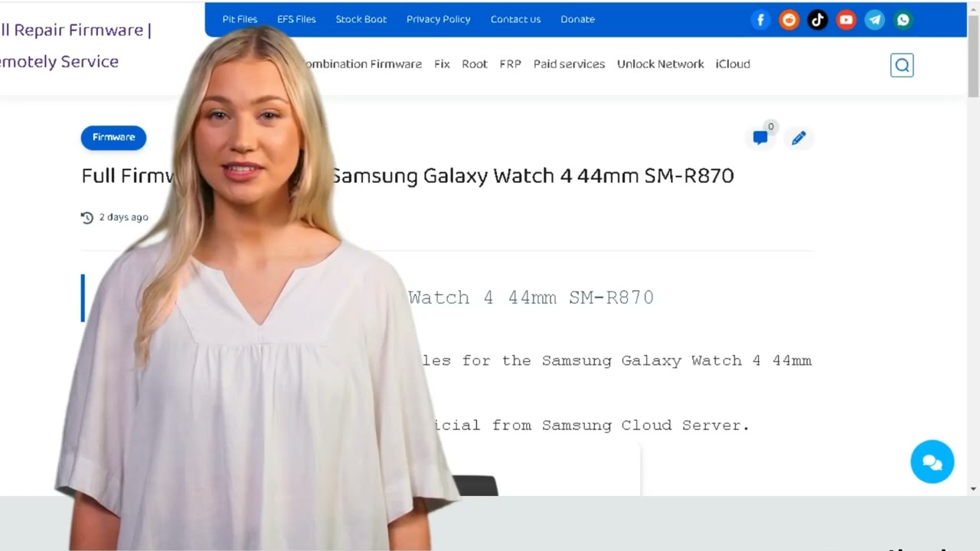Open Unlock Network navigation item
This screenshot has width=980, height=551.
click(660, 64)
